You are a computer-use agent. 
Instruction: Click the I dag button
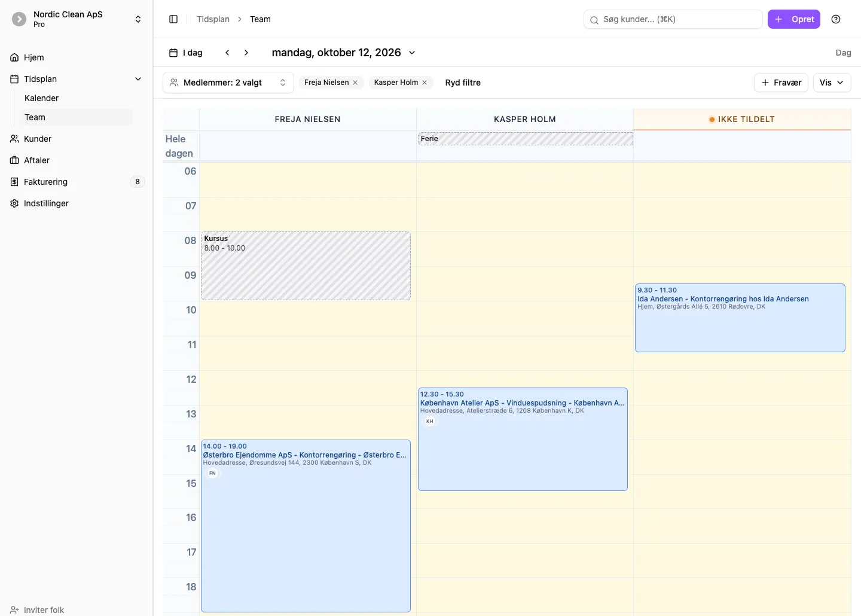coord(186,53)
